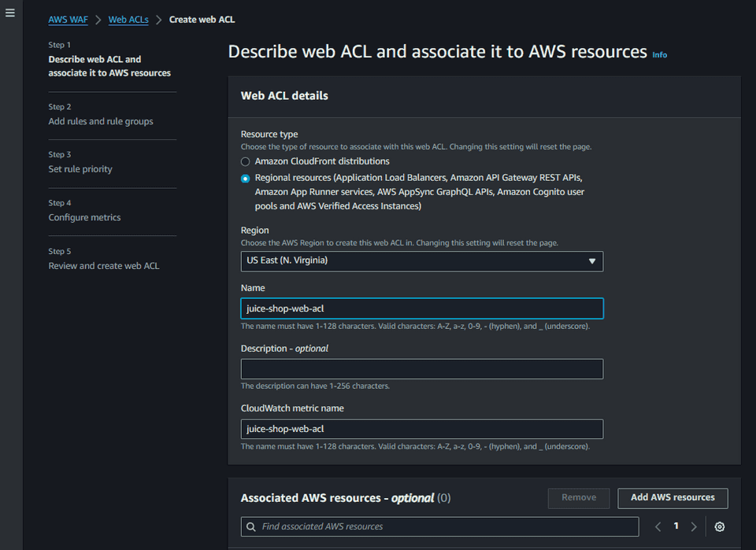Click the optional Description text field
Screen dimensions: 756x550
click(422, 368)
